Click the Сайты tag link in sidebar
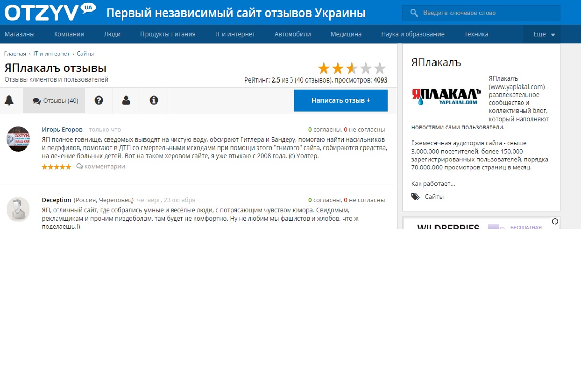The width and height of the screenshot is (581, 392). pos(434,196)
